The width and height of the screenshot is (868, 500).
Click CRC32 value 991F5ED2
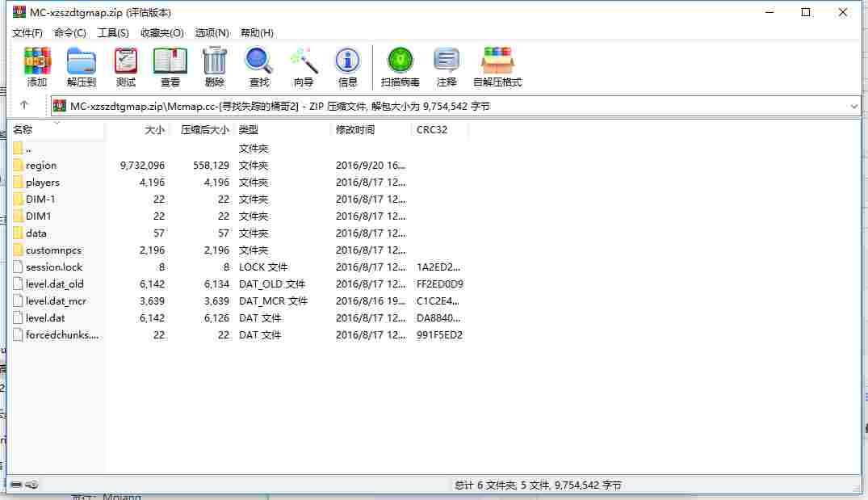[439, 335]
